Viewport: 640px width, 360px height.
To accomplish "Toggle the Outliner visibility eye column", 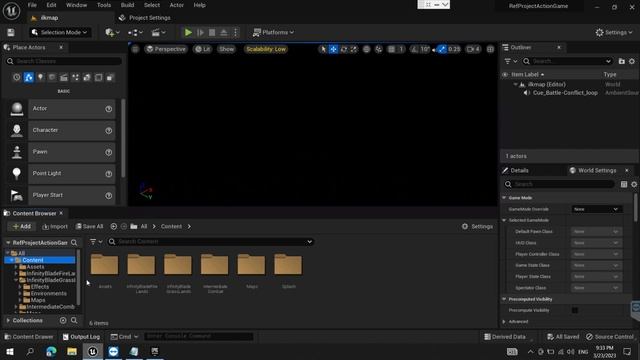I will click(505, 75).
